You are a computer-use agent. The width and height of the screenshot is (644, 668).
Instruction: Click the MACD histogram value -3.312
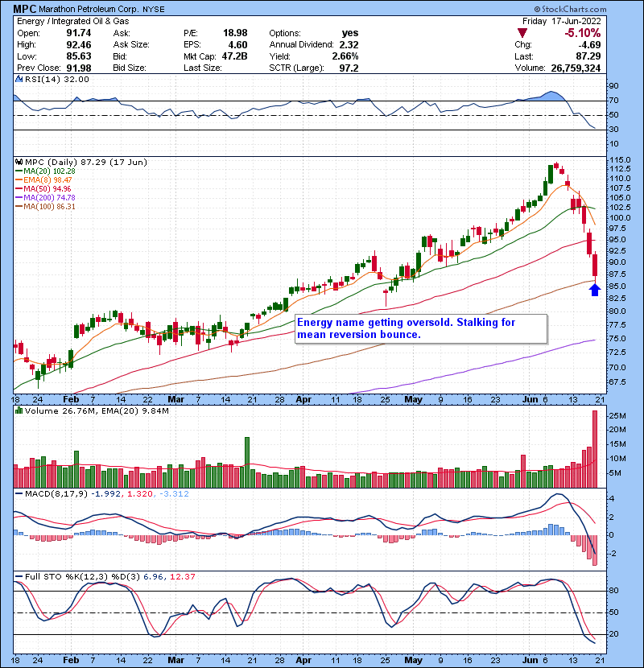pyautogui.click(x=174, y=494)
